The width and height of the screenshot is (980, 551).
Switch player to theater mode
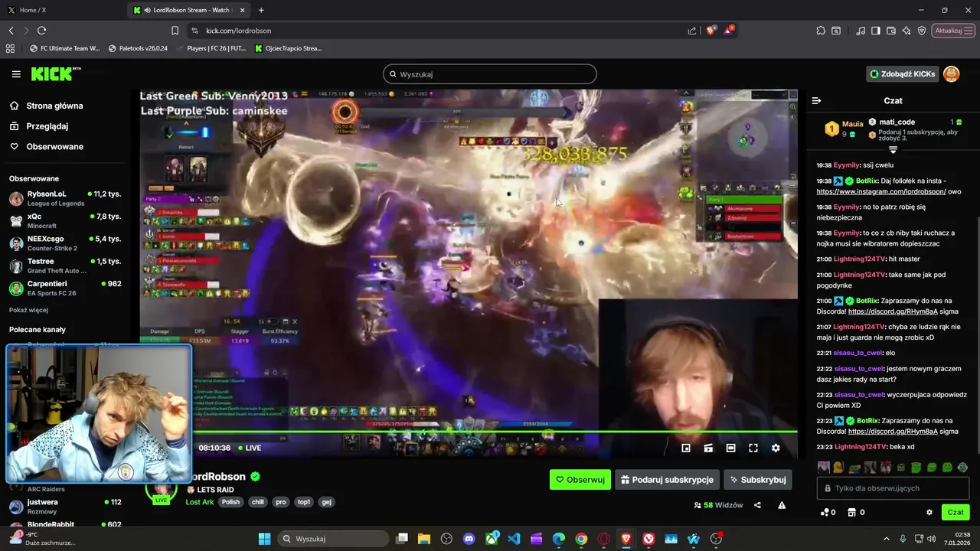click(731, 448)
